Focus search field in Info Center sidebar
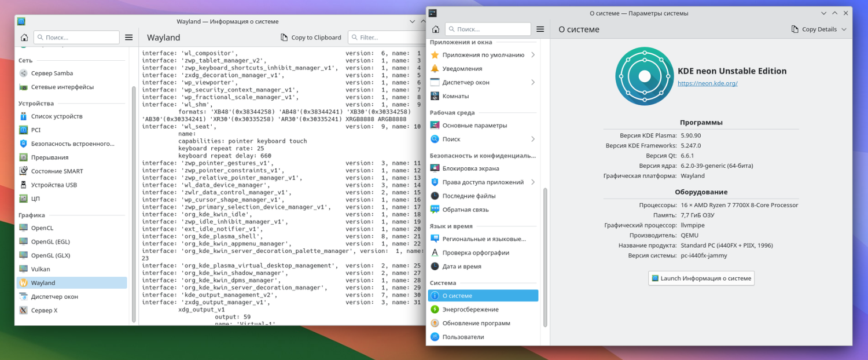Viewport: 868px width, 360px height. tap(76, 37)
